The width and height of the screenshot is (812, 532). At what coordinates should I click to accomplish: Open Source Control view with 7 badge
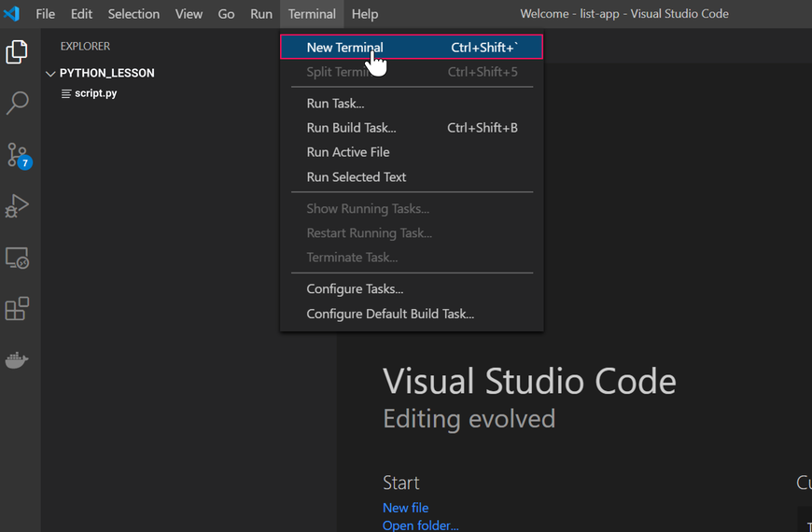19,155
